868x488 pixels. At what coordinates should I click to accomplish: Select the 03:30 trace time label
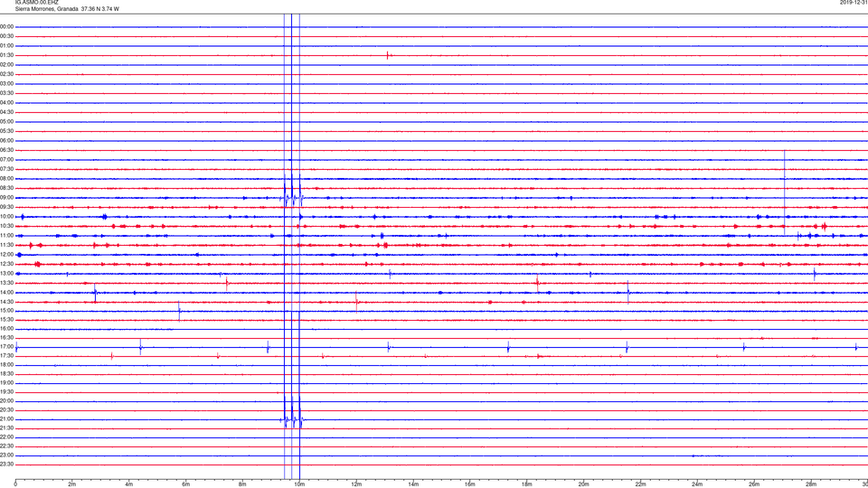[6, 93]
